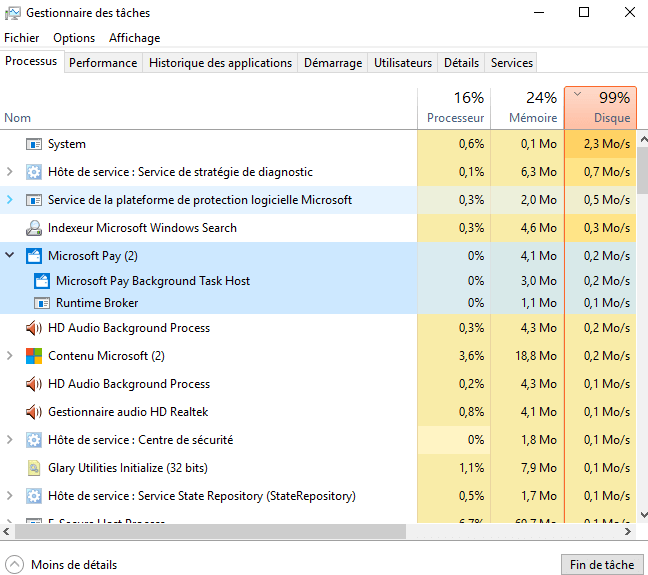Open the Affichage menu
The image size is (648, 575).
tap(134, 38)
